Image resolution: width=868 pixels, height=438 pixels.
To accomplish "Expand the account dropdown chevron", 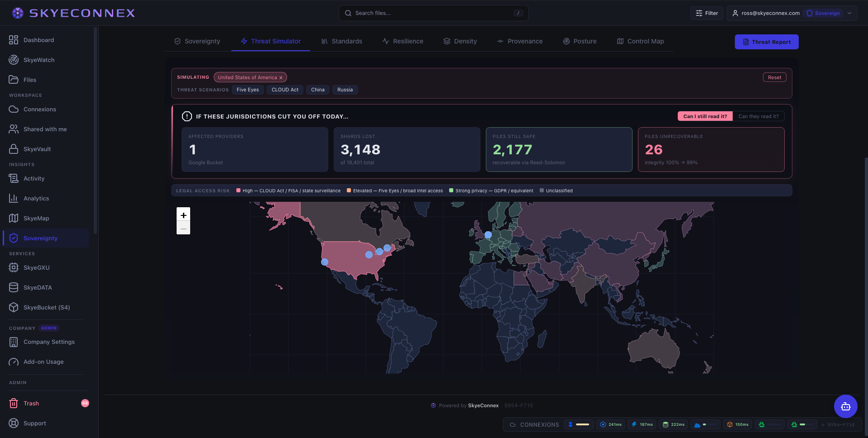I will point(849,13).
